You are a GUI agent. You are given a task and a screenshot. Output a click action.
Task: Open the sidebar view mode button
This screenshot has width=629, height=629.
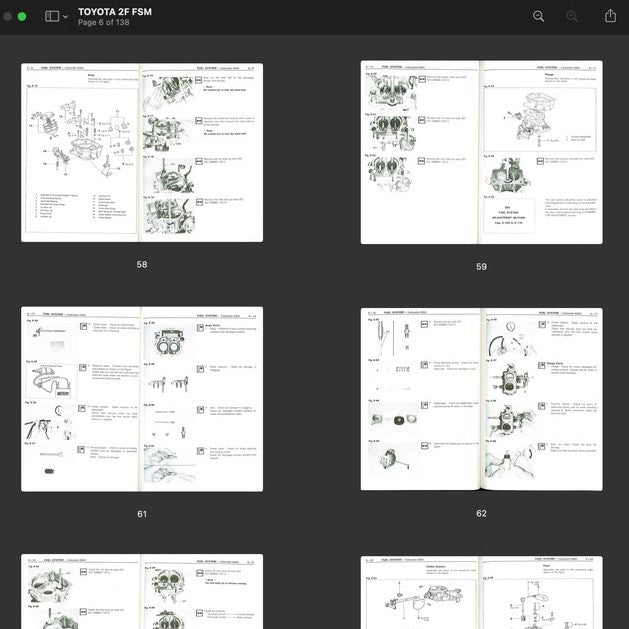[52, 16]
